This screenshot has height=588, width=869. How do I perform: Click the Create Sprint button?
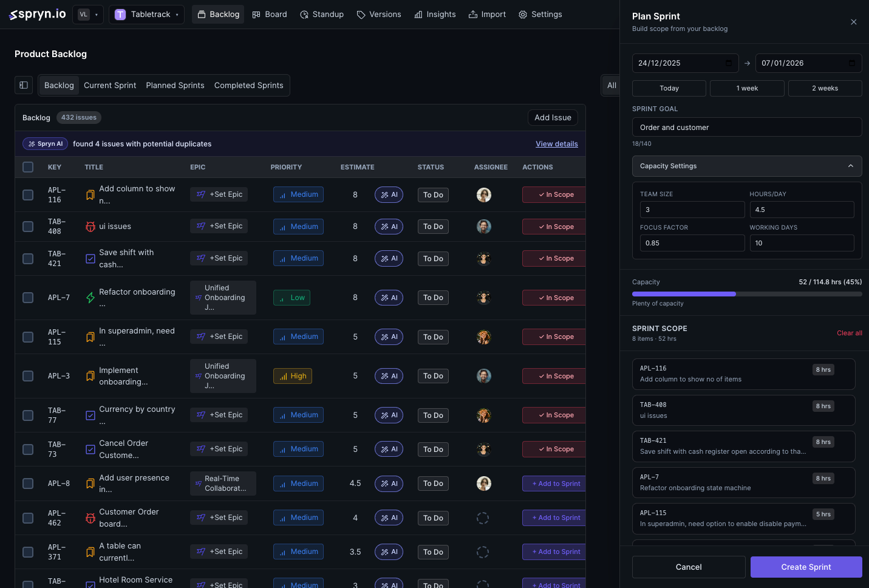click(x=806, y=567)
